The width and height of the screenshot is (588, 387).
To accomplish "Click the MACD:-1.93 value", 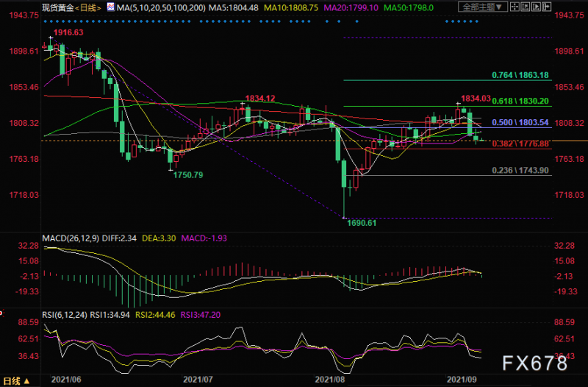I will click(x=204, y=238).
